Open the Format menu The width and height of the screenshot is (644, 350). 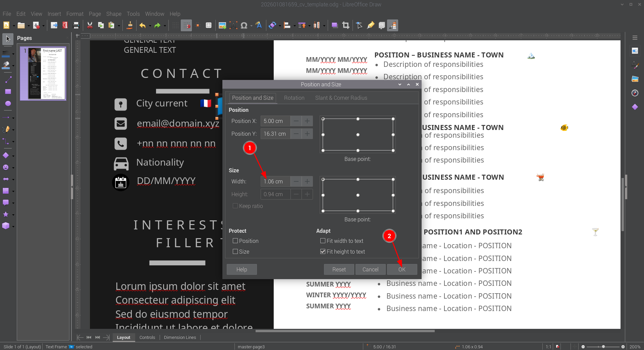75,14
